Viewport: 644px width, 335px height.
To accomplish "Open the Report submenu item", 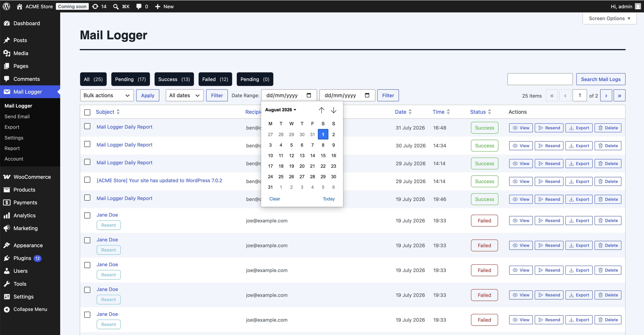I will (12, 148).
